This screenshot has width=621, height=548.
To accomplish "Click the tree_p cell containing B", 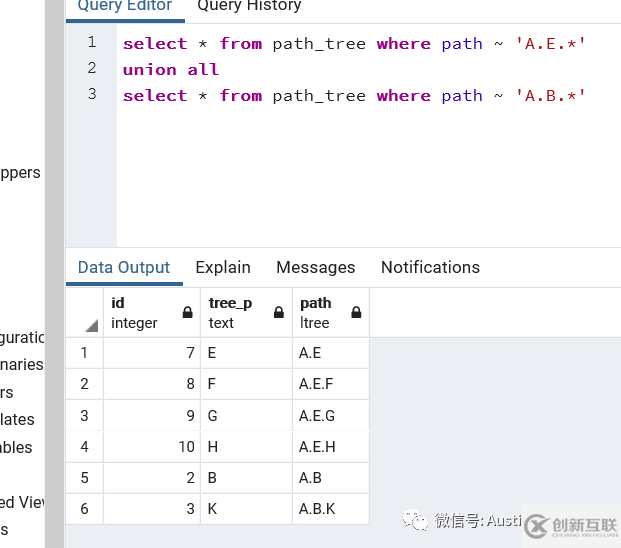I will 246,478.
